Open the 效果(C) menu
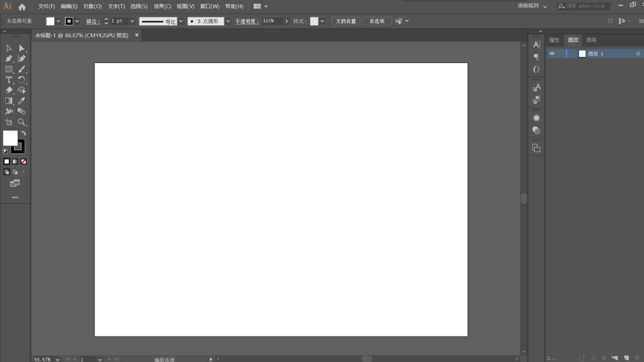The width and height of the screenshot is (644, 362). point(162,6)
